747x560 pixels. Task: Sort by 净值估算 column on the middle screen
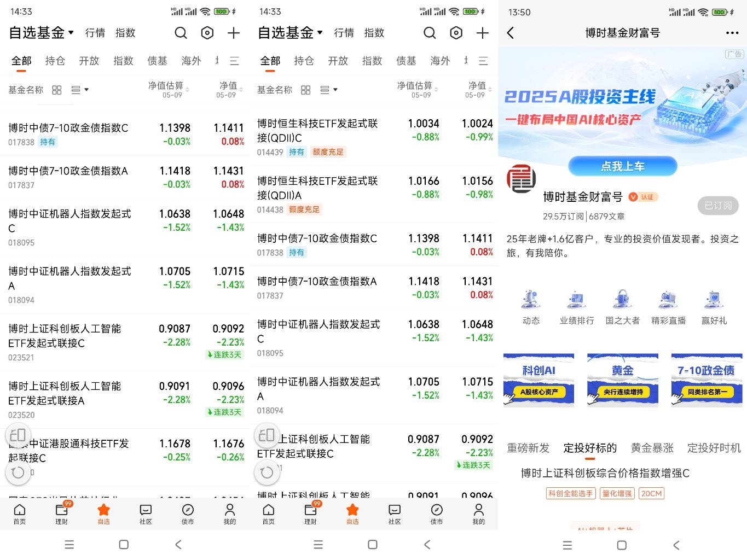(418, 90)
